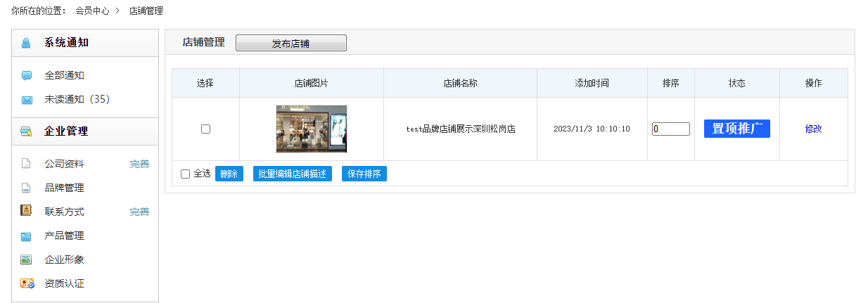Click the 系统通知 section heading
Screen dimensions: 868x303
coord(66,43)
